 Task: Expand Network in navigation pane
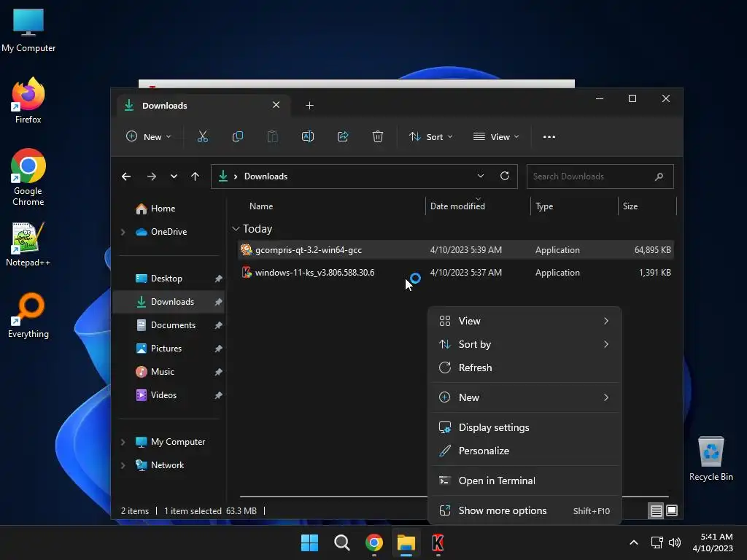[x=123, y=465]
